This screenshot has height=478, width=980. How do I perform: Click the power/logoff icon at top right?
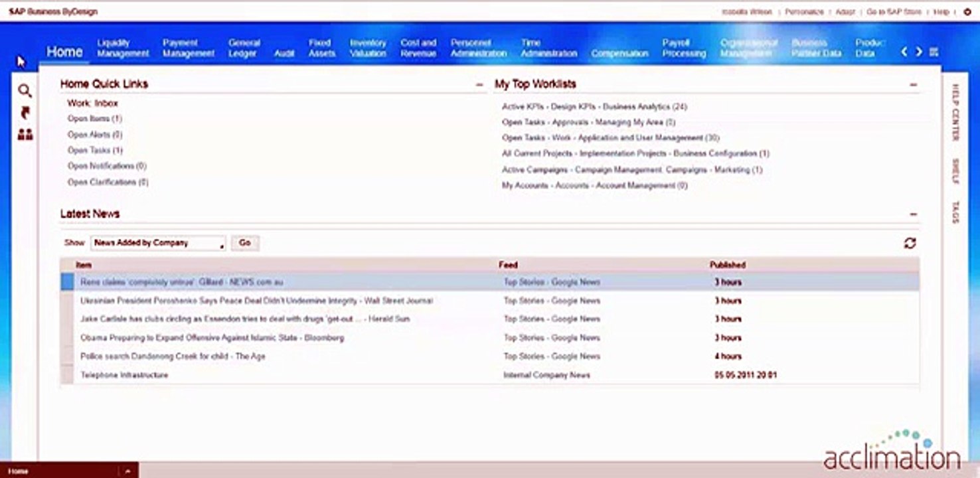(967, 12)
